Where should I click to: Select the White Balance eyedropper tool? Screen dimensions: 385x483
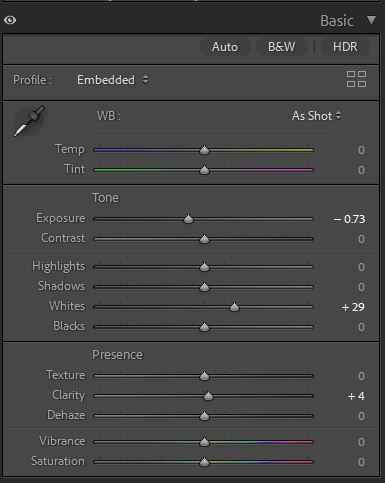(29, 121)
